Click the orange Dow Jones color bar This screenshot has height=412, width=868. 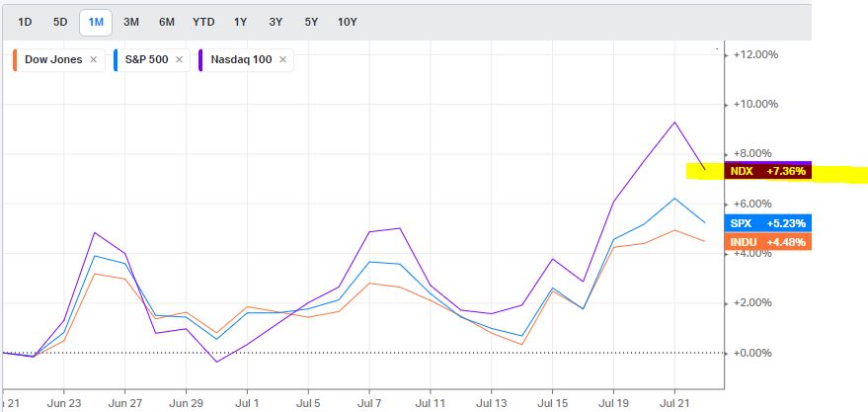click(x=15, y=60)
